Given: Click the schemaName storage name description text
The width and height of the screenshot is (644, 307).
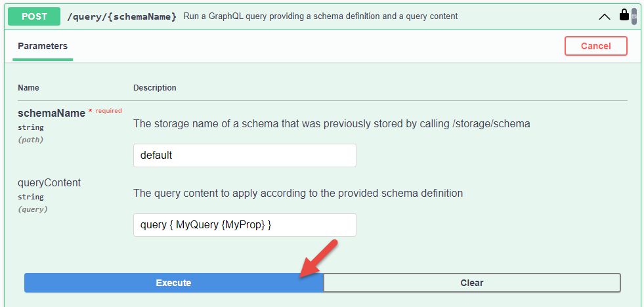Looking at the screenshot, I should click(x=332, y=123).
